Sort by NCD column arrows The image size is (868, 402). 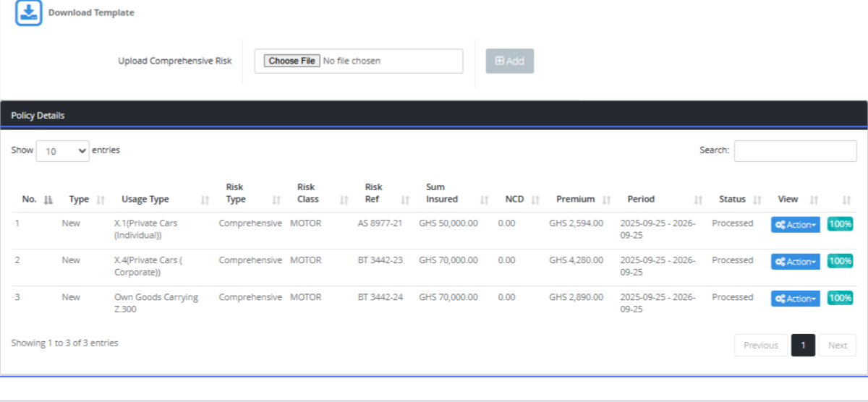tap(535, 200)
